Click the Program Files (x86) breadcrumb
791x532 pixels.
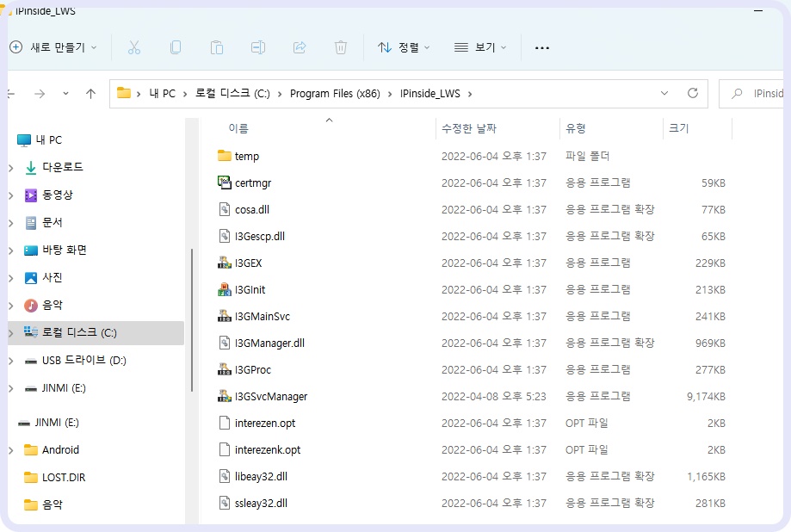click(x=335, y=94)
